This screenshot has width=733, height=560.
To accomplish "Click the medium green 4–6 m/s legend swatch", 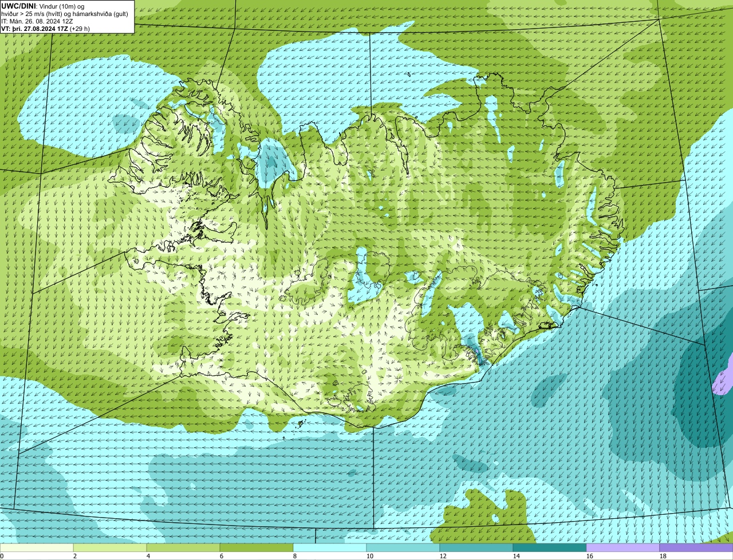I will coord(183,547).
